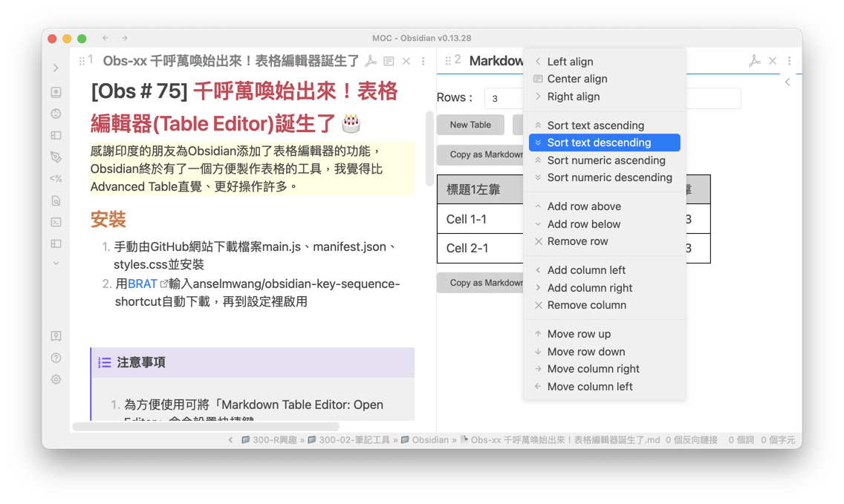844x504 pixels.
Task: Click the 注意事項 callout header
Action: (x=253, y=362)
